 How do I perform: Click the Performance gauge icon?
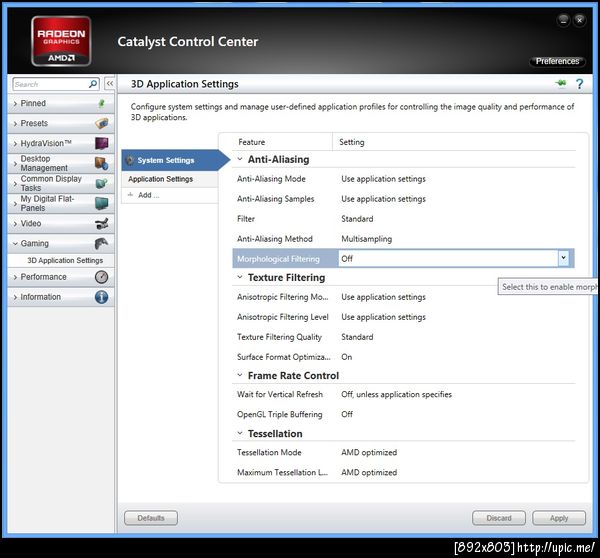pyautogui.click(x=101, y=277)
